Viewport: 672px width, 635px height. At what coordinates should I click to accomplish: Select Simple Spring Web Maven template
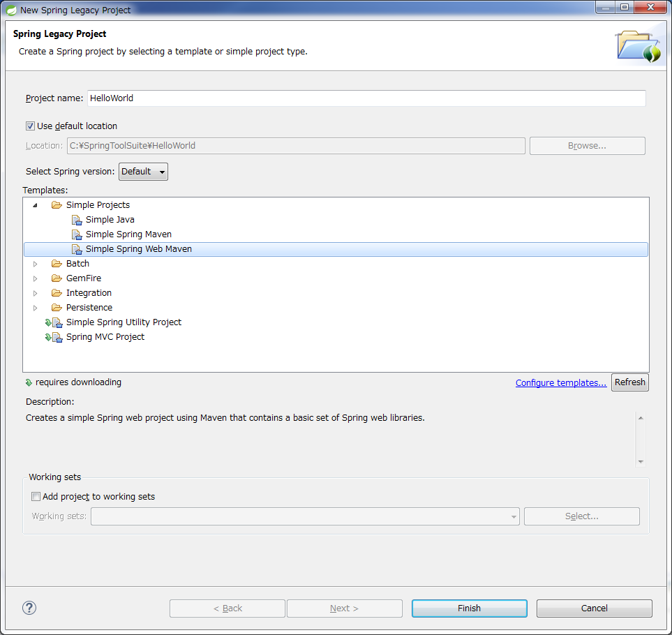(138, 249)
